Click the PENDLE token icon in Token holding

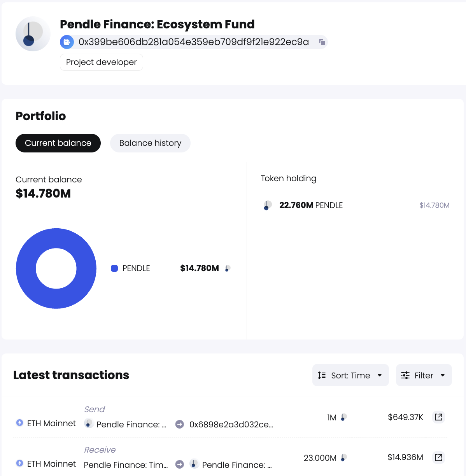pyautogui.click(x=267, y=205)
